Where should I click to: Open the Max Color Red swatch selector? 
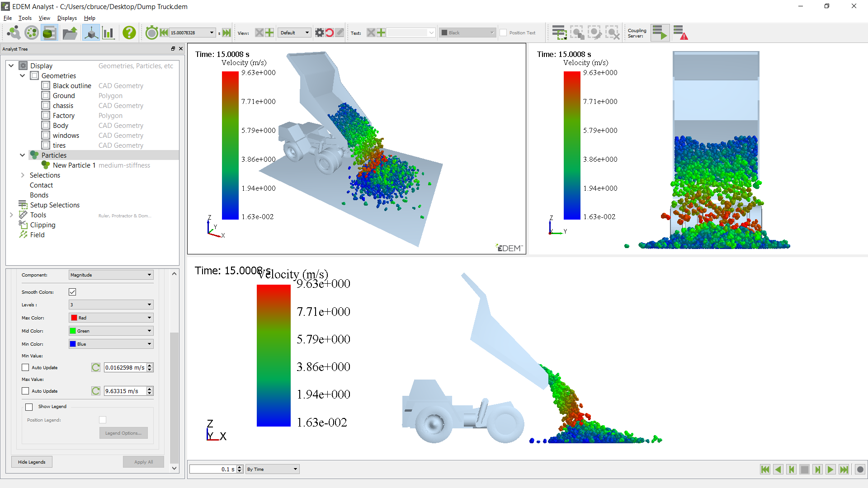(111, 318)
